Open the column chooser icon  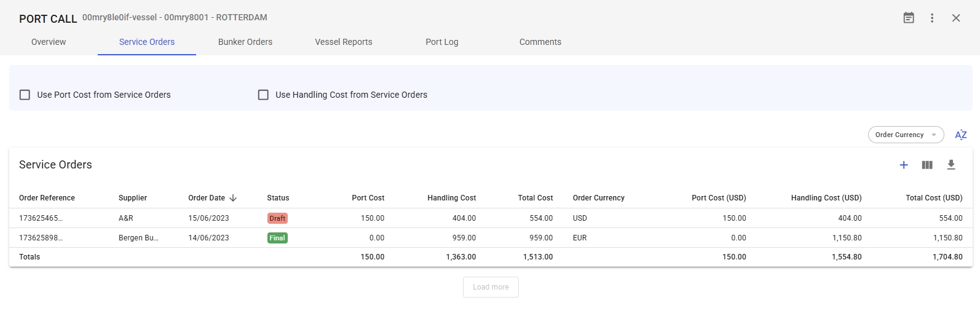click(927, 165)
